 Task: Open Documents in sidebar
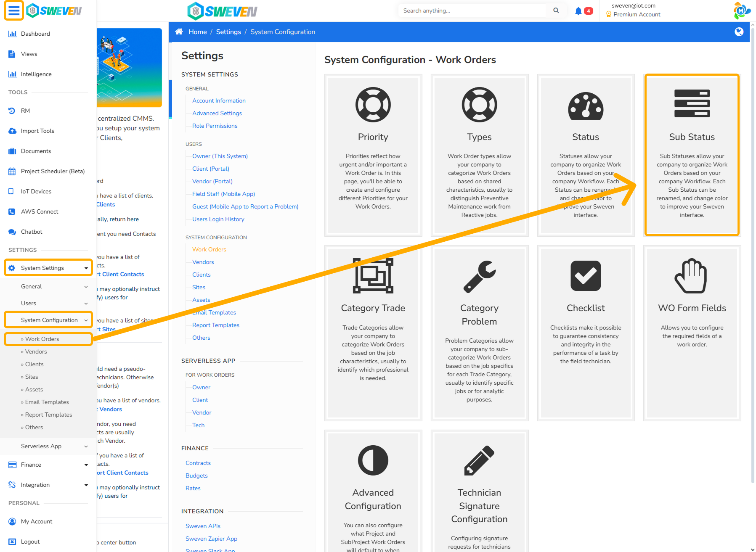pos(36,151)
